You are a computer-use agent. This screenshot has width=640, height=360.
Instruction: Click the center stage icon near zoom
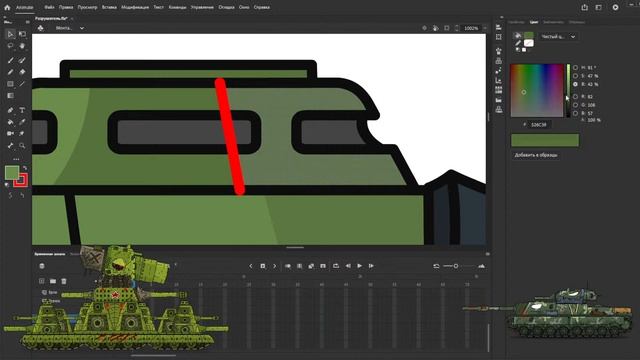424,28
